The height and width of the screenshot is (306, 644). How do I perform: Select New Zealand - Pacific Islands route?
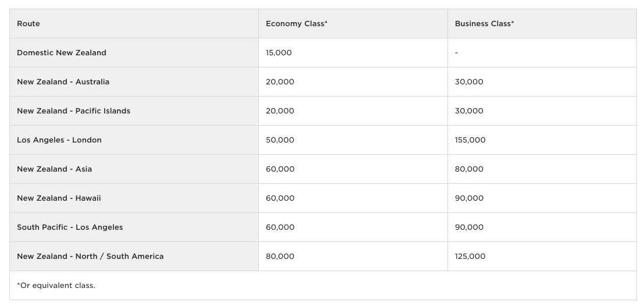pos(73,111)
